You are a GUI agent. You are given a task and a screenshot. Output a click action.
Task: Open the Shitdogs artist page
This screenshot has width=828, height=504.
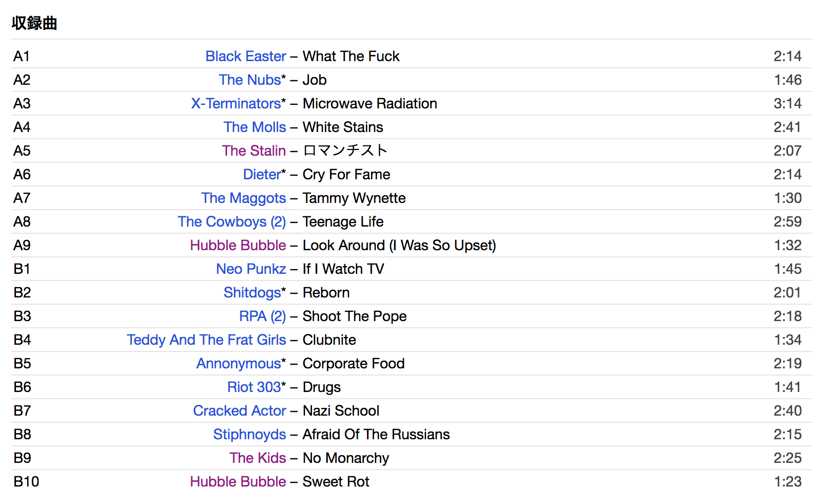[252, 292]
